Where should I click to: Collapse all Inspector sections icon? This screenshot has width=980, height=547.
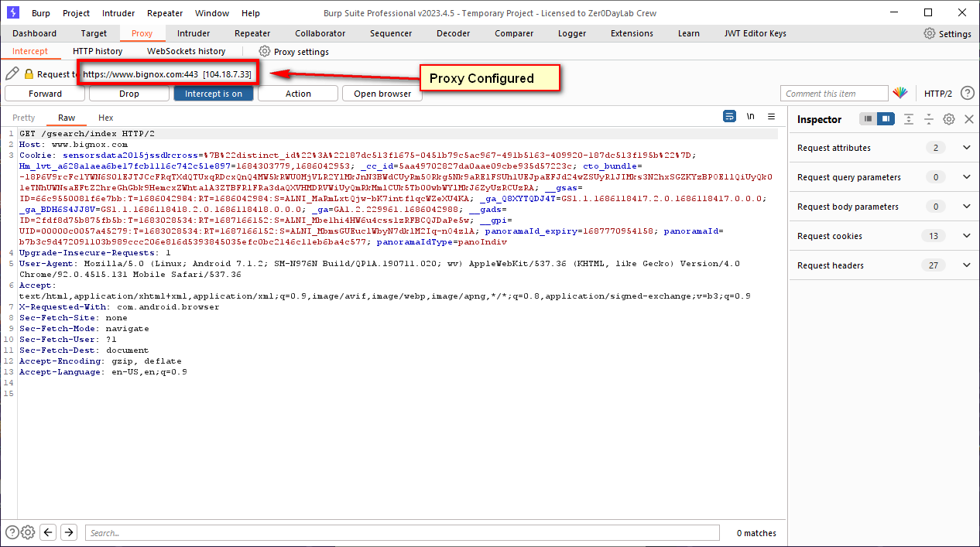[x=929, y=119]
